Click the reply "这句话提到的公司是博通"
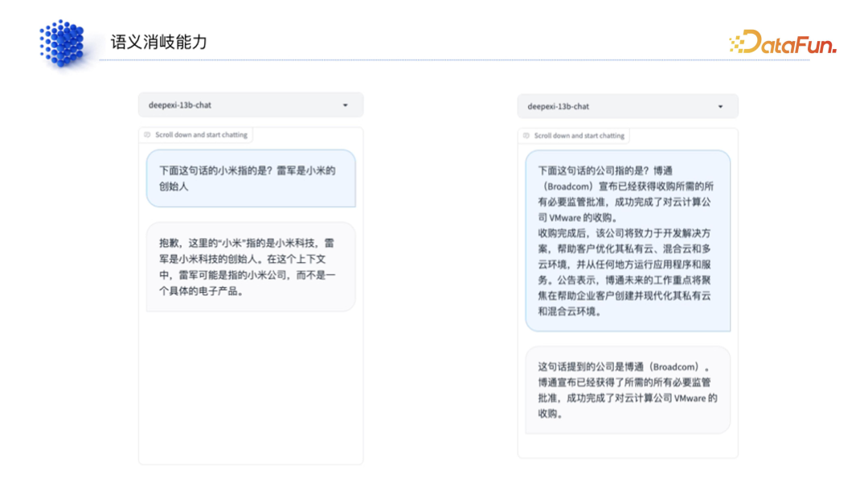The height and width of the screenshot is (489, 868). click(x=627, y=390)
